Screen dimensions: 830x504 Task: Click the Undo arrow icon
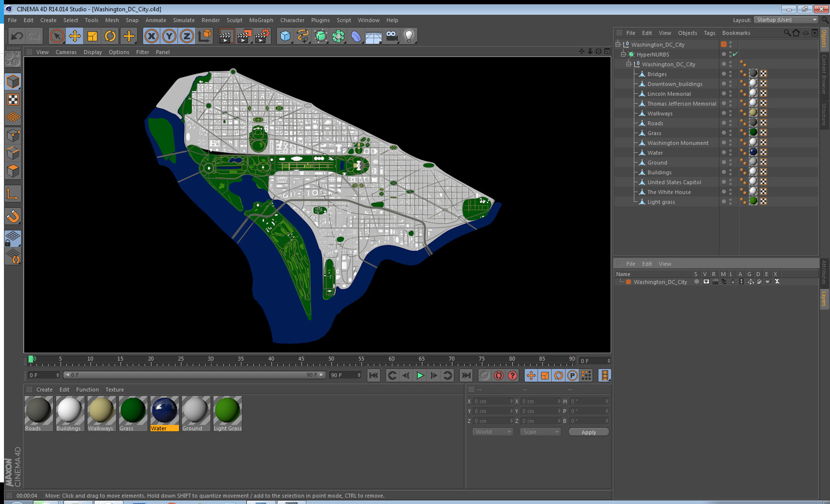pos(17,36)
